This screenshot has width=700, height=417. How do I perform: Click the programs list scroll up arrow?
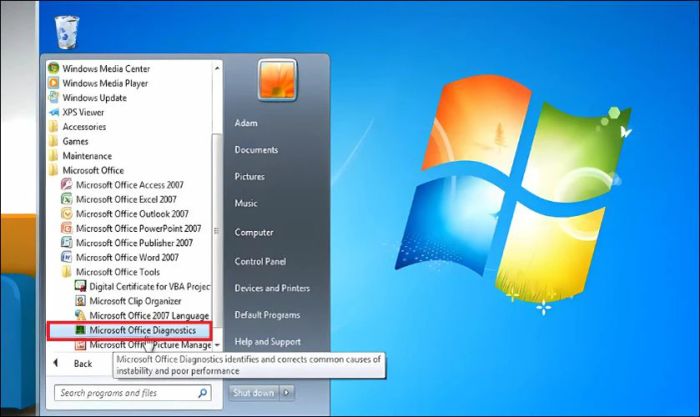coord(217,68)
